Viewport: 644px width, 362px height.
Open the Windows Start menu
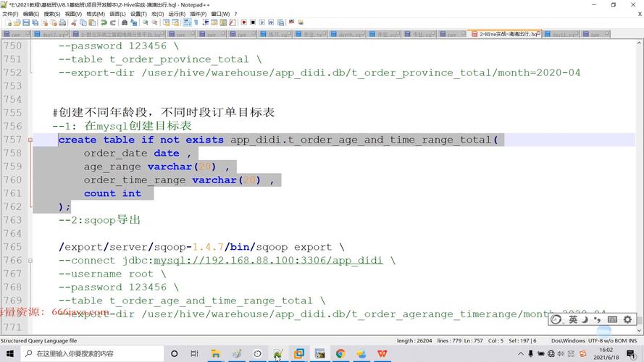coord(10,353)
